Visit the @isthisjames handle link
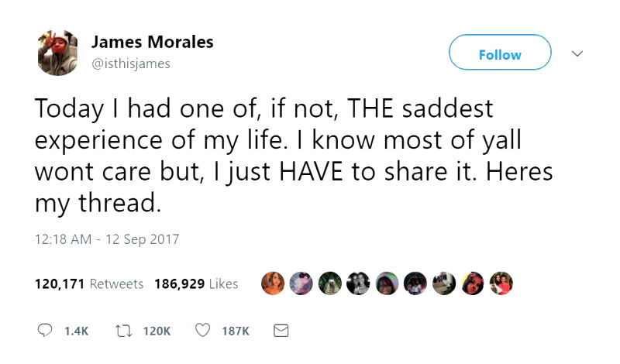This screenshot has height=364, width=620. coord(130,64)
